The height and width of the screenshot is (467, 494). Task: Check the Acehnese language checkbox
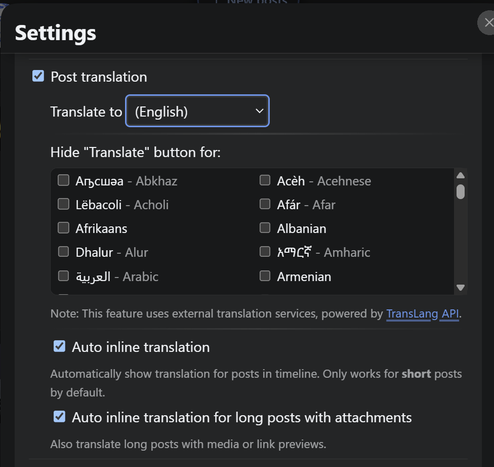pos(265,180)
